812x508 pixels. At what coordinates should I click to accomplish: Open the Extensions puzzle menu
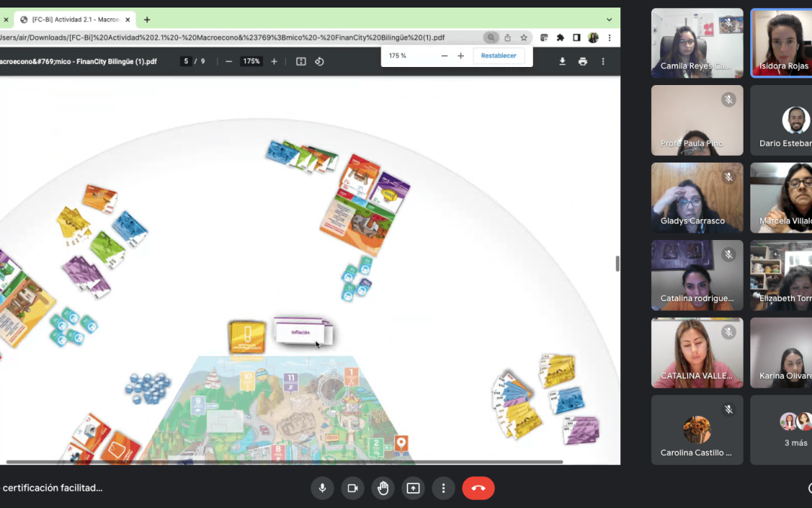560,38
